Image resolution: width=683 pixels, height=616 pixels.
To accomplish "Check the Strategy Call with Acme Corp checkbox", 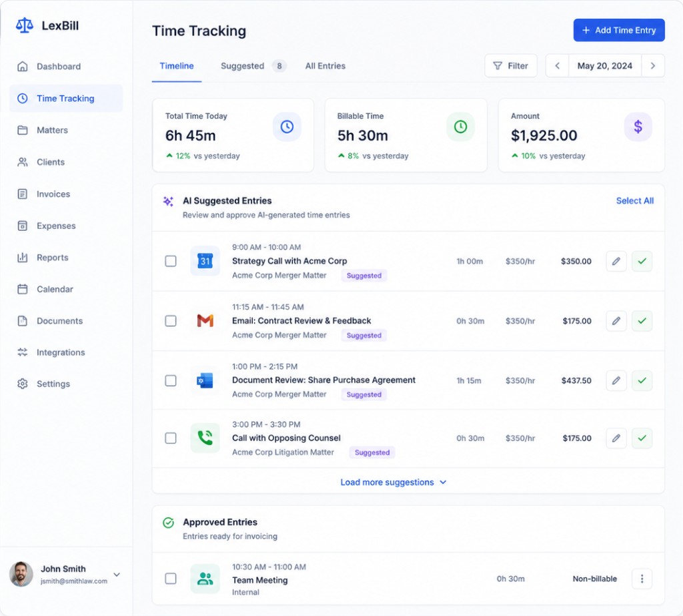I will click(x=171, y=261).
